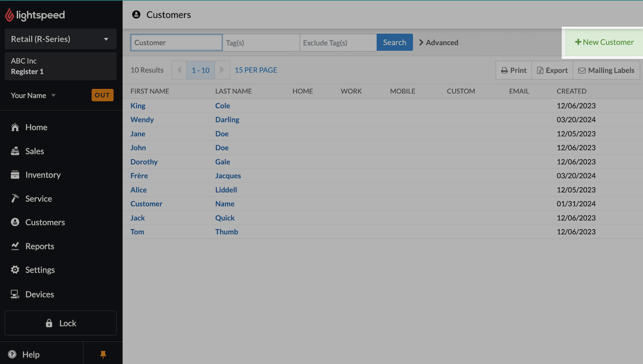Click the Sales register icon
The height and width of the screenshot is (364, 643).
pos(15,151)
